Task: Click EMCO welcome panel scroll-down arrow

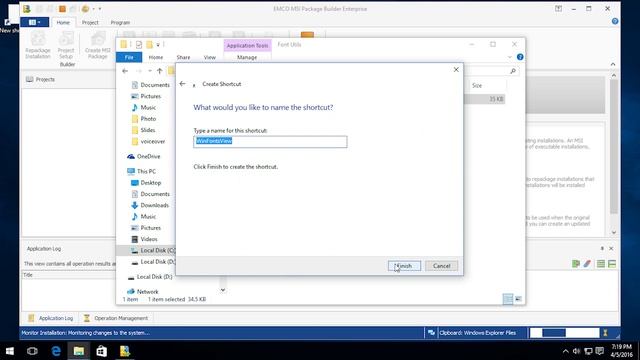Action: (613, 232)
